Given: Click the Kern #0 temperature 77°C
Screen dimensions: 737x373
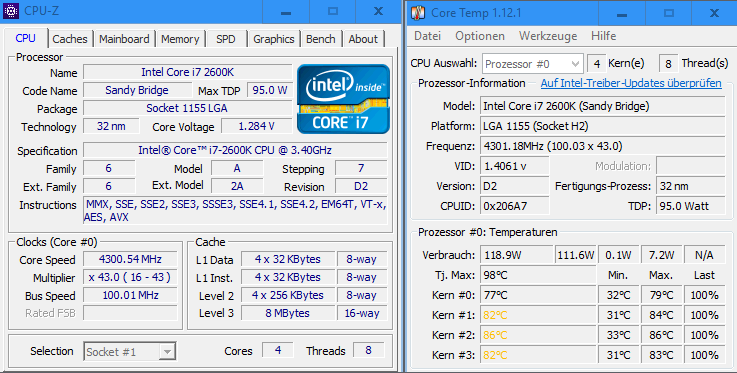Looking at the screenshot, I should click(538, 295).
